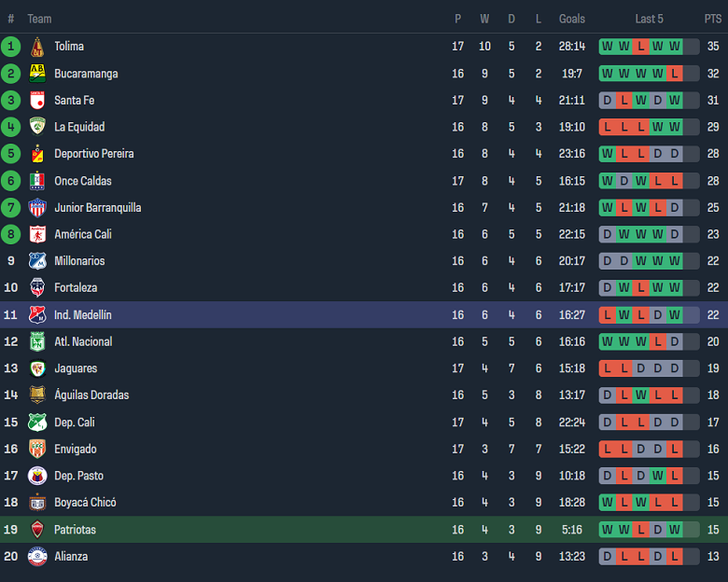Click the Junior Barranquilla crest icon
728x582 pixels.
click(x=37, y=208)
